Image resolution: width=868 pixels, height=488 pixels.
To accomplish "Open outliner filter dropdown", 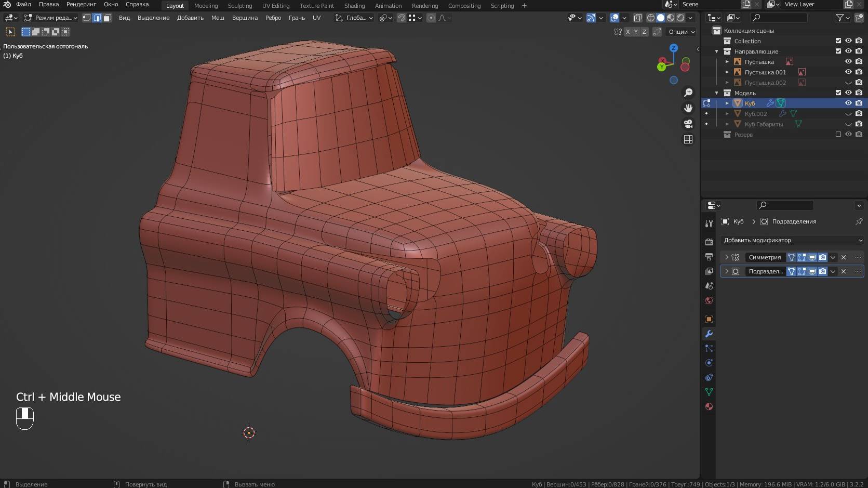I will point(843,18).
